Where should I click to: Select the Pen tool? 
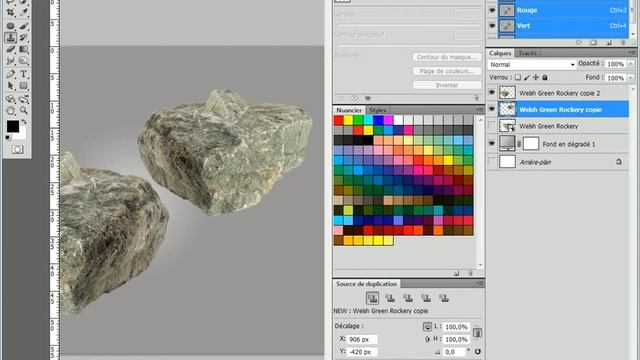(x=11, y=74)
